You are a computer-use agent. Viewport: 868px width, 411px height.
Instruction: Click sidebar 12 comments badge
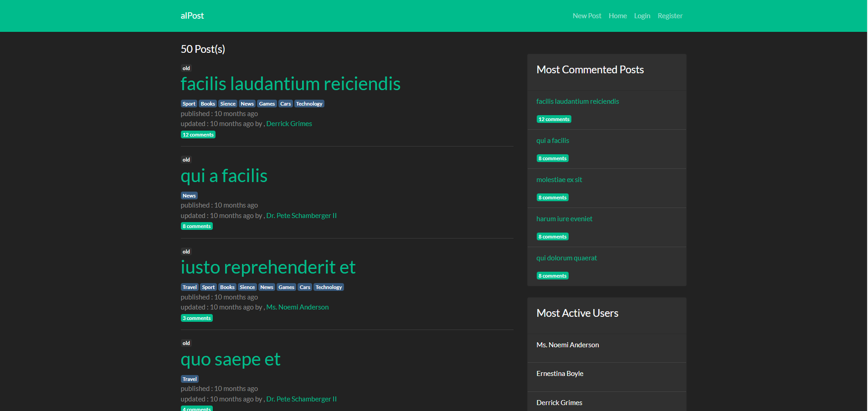coord(554,119)
